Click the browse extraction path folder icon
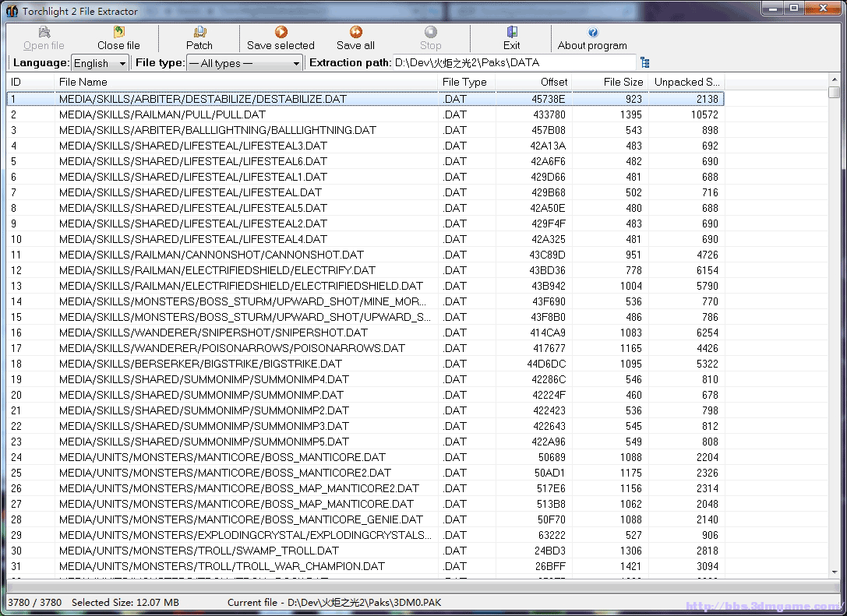847x616 pixels. [645, 62]
